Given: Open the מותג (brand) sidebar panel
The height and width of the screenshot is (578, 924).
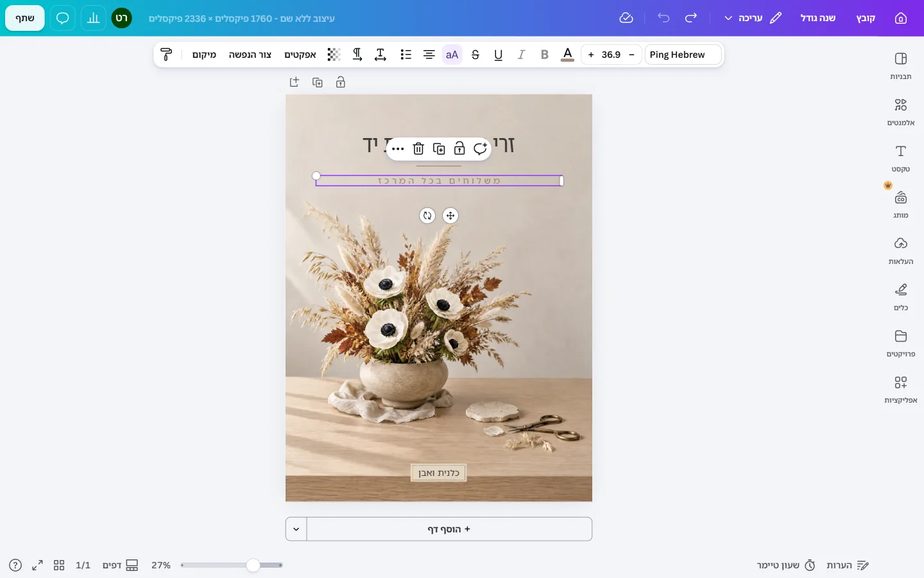Looking at the screenshot, I should [900, 205].
